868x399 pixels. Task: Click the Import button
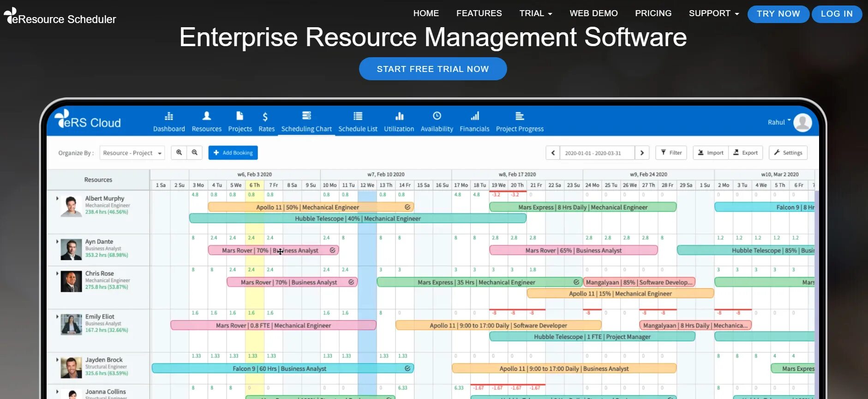click(711, 153)
